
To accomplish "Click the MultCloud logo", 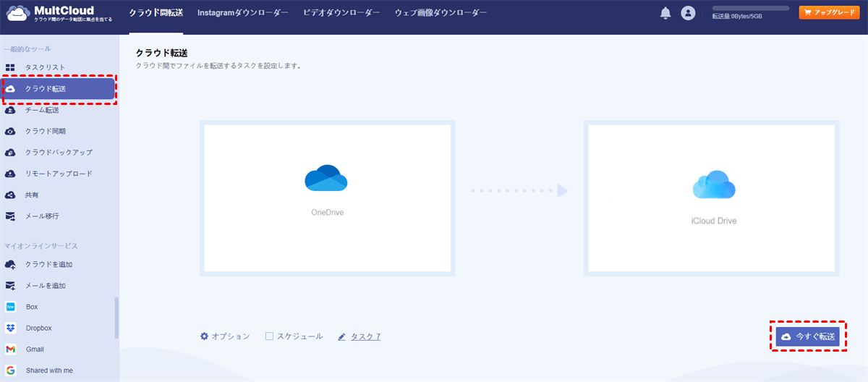I will tap(59, 13).
